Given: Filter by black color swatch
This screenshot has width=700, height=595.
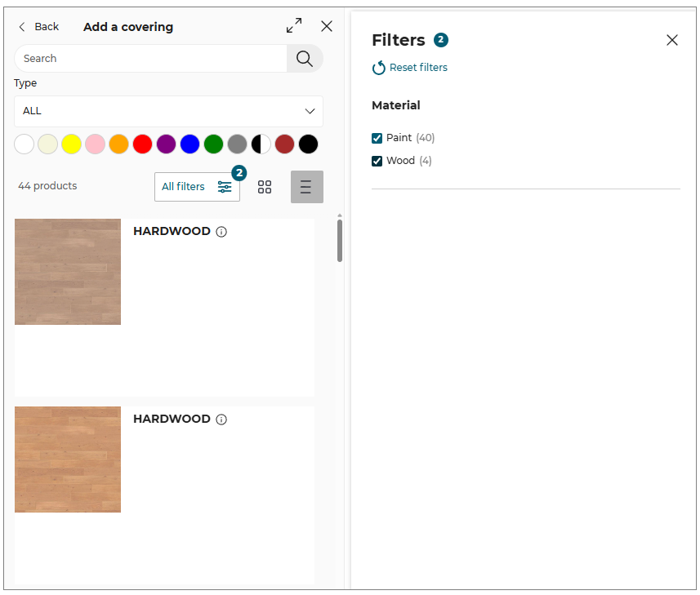Looking at the screenshot, I should [308, 144].
